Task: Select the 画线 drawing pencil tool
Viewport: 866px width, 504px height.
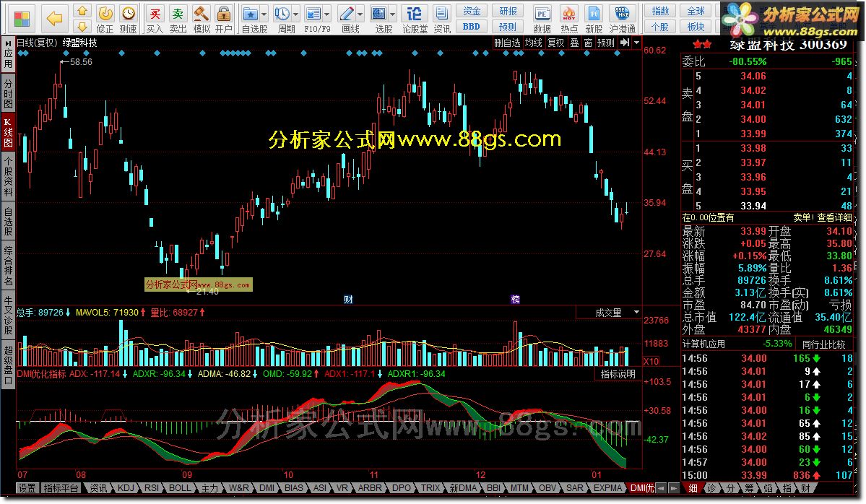Action: (347, 19)
